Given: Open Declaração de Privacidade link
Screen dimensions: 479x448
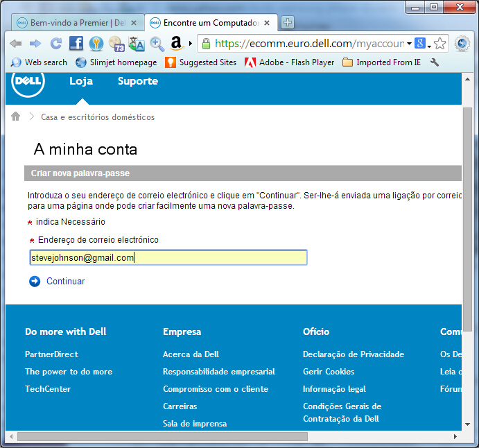Looking at the screenshot, I should point(354,354).
